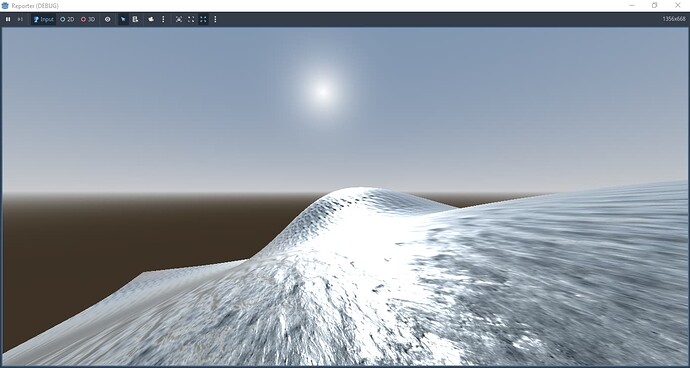Open embedding options three-dot menu
The image size is (690, 368).
pyautogui.click(x=215, y=19)
